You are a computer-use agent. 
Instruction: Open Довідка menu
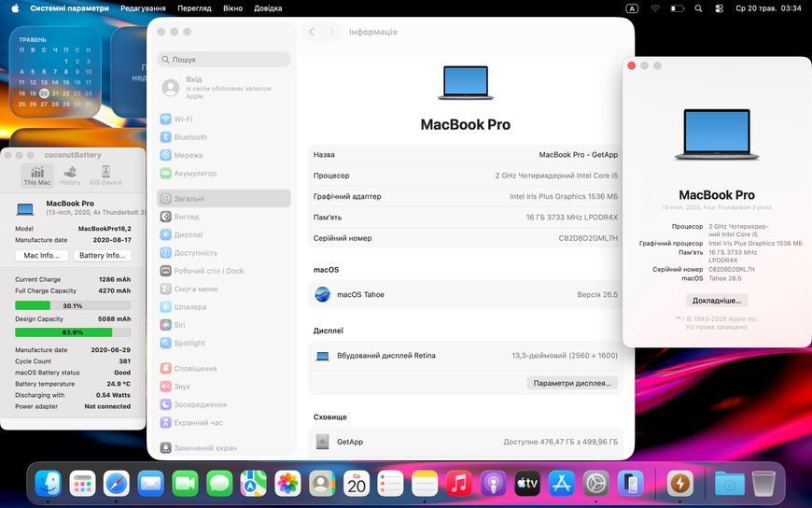[268, 8]
